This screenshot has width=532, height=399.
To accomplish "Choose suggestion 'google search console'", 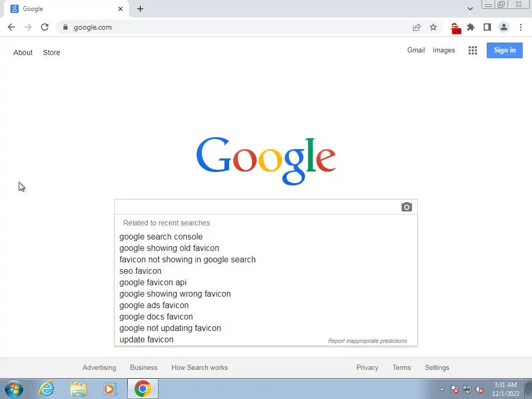I will pos(265,236).
